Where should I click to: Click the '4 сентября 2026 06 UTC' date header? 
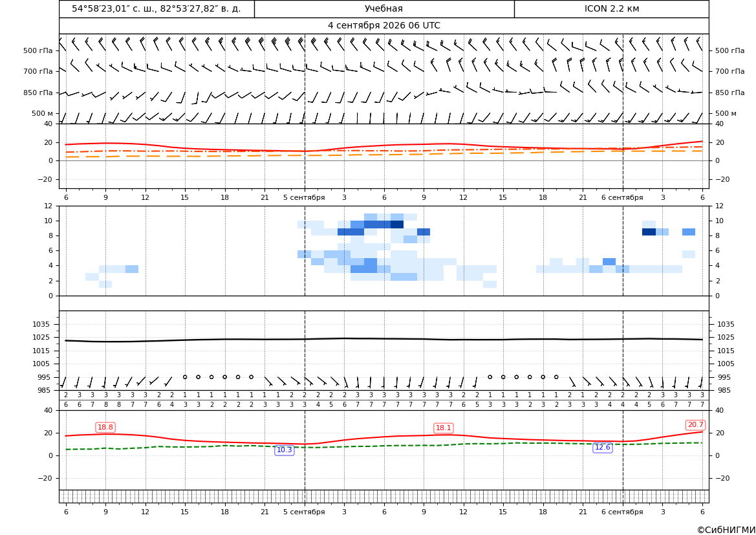[383, 26]
